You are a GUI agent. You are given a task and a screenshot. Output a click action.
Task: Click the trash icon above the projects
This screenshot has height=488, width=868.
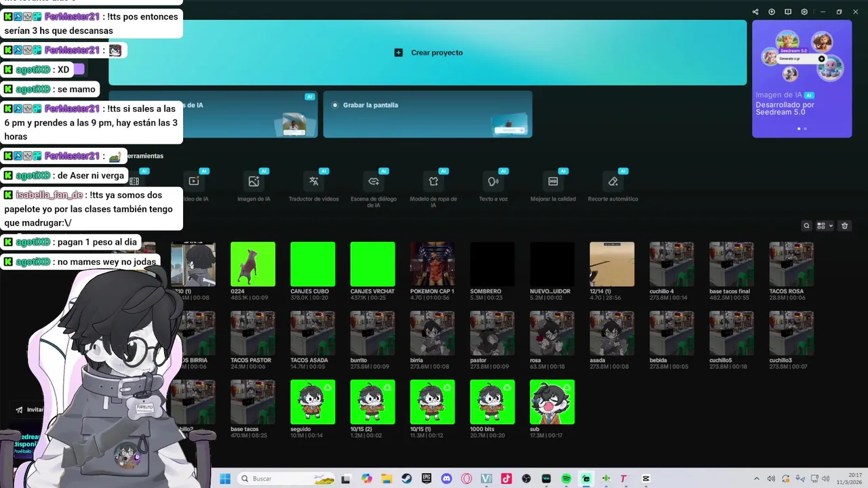click(844, 226)
